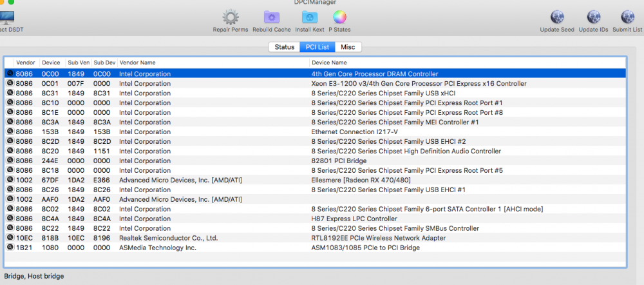Click the green maximize window button
The width and height of the screenshot is (644, 285).
pos(11,2)
